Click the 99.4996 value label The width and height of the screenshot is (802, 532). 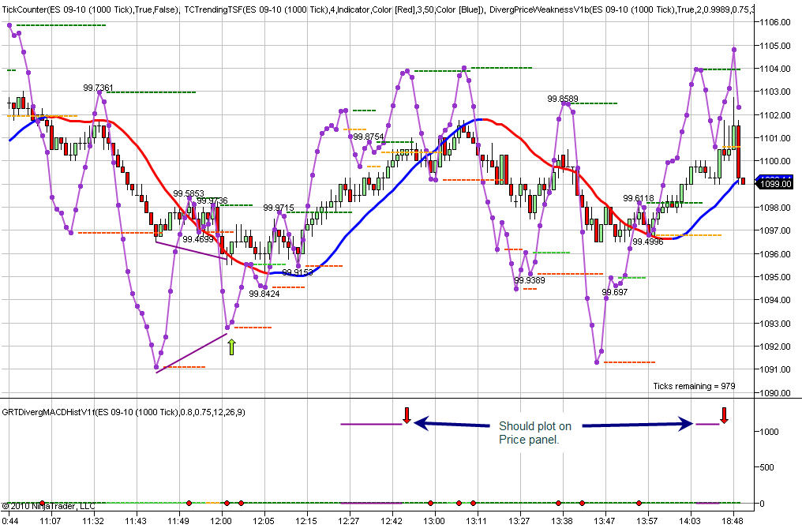pyautogui.click(x=648, y=242)
